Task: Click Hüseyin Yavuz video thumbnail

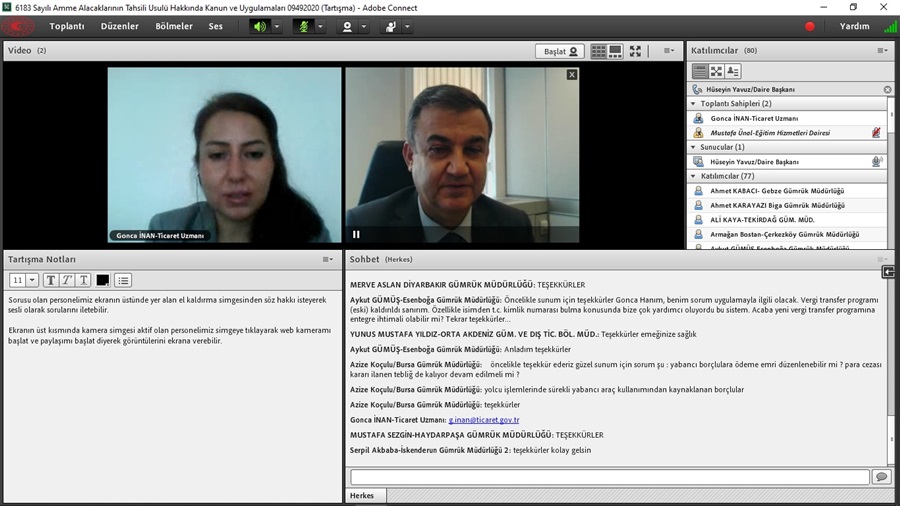Action: coord(462,155)
